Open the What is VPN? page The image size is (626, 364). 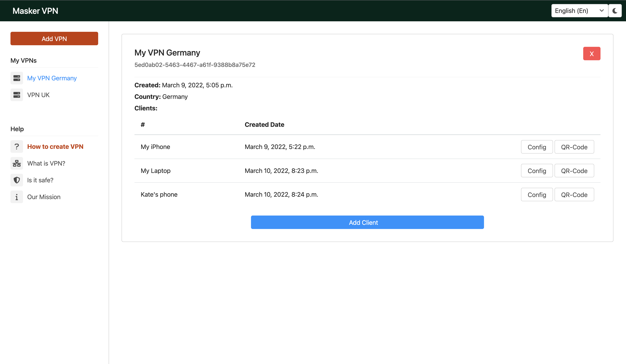click(x=46, y=163)
